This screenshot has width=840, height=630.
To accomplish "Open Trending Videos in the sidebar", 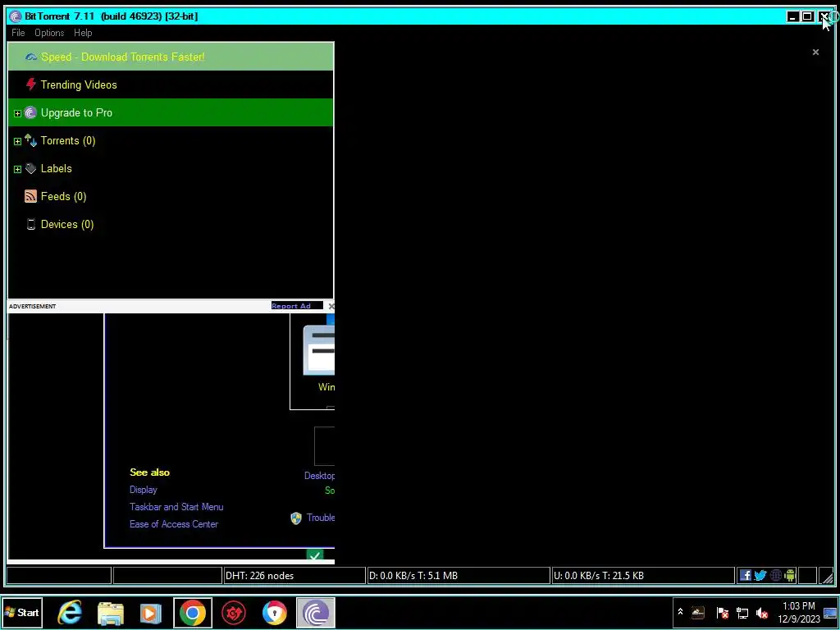I will pos(171,84).
